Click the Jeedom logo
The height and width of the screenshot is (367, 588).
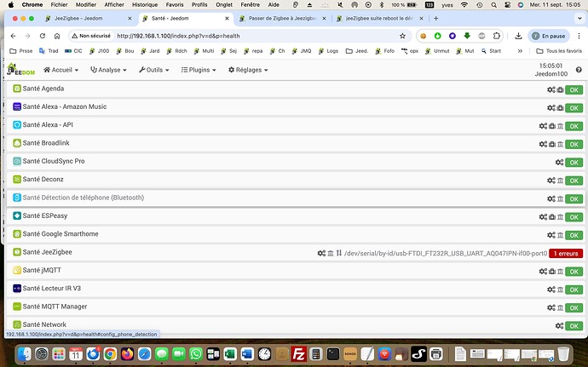pyautogui.click(x=20, y=69)
